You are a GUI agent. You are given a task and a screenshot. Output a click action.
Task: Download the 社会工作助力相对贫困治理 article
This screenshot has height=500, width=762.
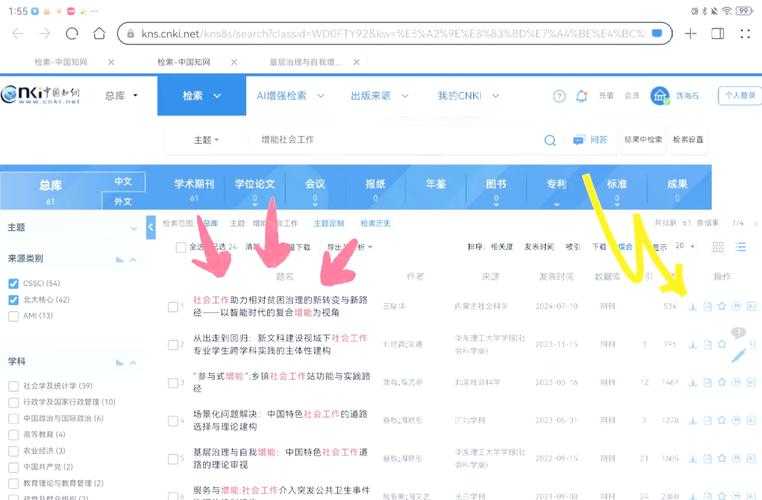[x=693, y=306]
